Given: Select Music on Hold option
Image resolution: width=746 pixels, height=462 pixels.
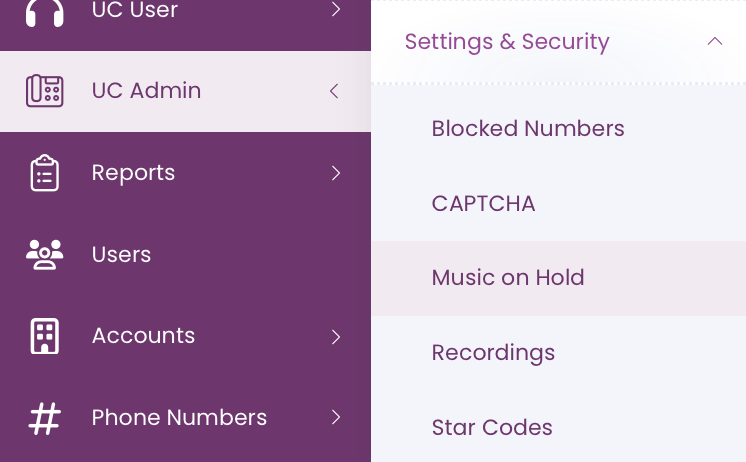Looking at the screenshot, I should pos(559,278).
